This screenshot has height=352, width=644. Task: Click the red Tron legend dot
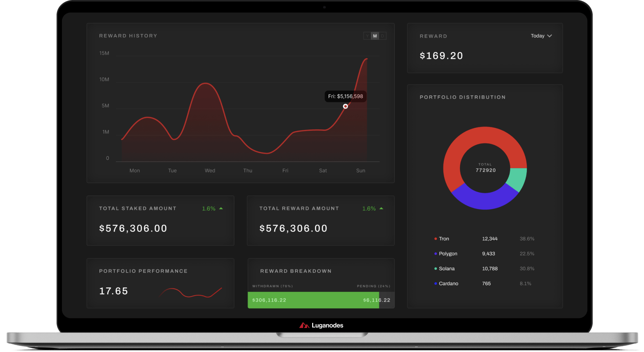(435, 239)
